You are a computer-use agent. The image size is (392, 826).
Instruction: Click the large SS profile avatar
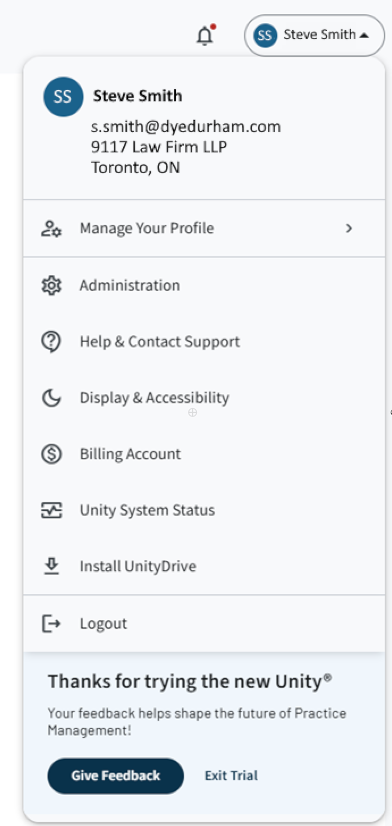63,97
